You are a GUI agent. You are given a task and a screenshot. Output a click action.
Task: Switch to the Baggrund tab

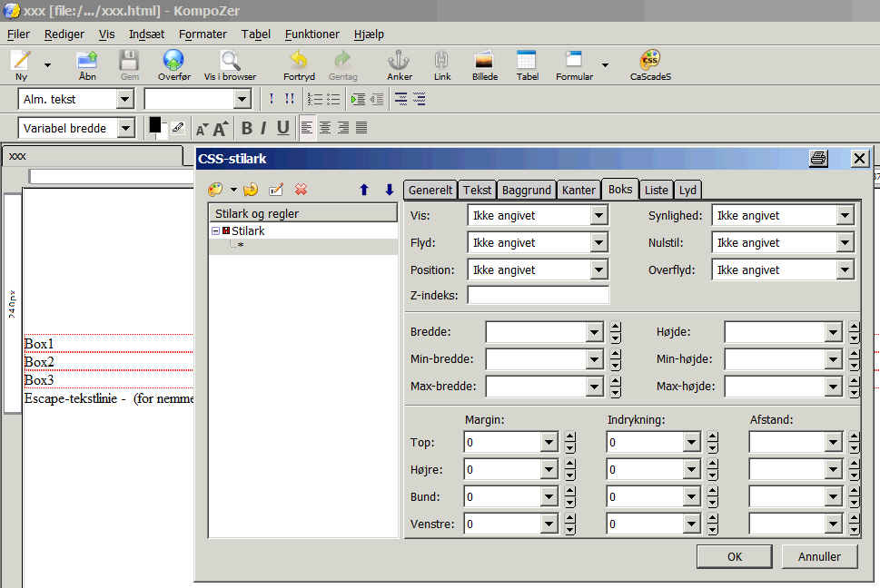coord(526,190)
